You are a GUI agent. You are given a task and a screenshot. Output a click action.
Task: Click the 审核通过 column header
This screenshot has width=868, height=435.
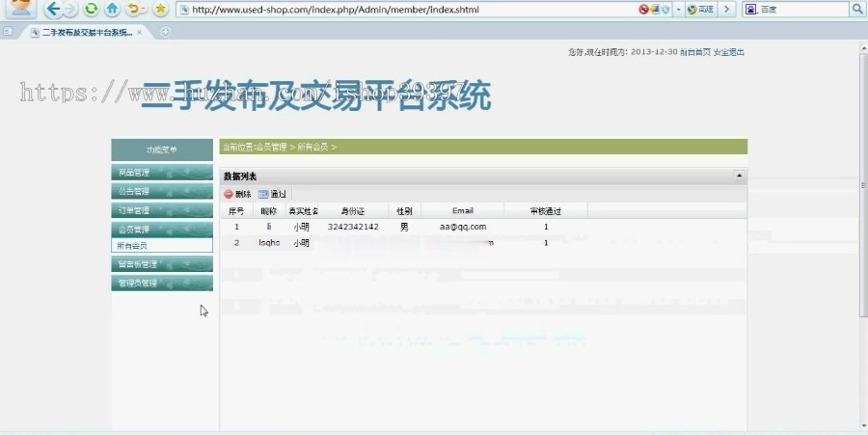click(546, 211)
